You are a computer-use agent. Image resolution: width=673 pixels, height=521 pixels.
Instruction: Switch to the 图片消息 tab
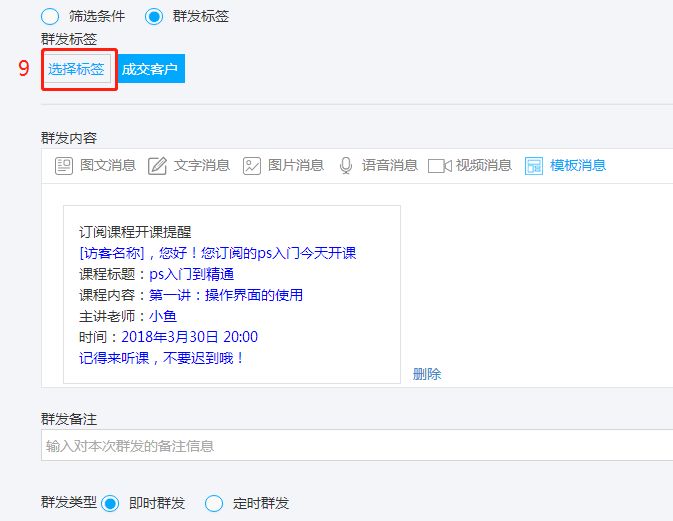pyautogui.click(x=296, y=165)
